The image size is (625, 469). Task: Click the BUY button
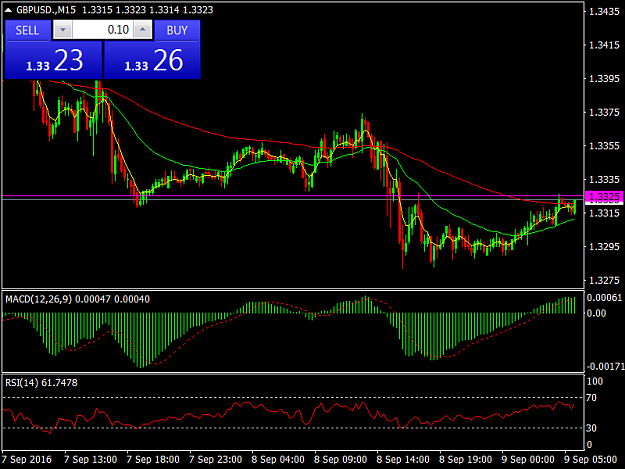[177, 31]
